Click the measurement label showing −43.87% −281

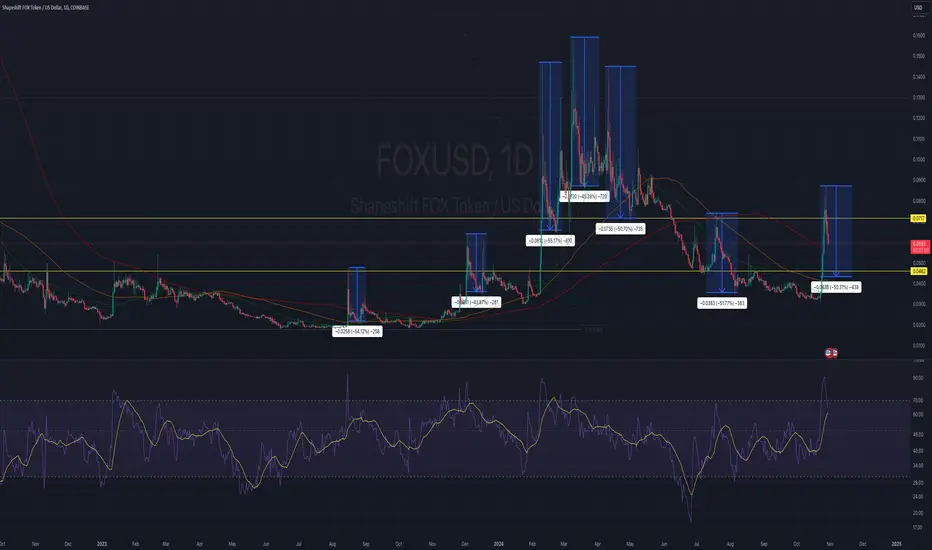coord(476,302)
